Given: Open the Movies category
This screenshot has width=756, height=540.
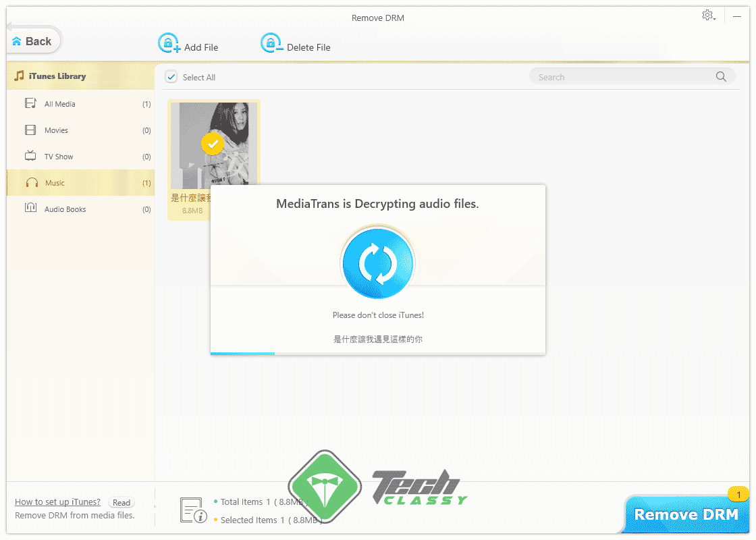Looking at the screenshot, I should [56, 130].
